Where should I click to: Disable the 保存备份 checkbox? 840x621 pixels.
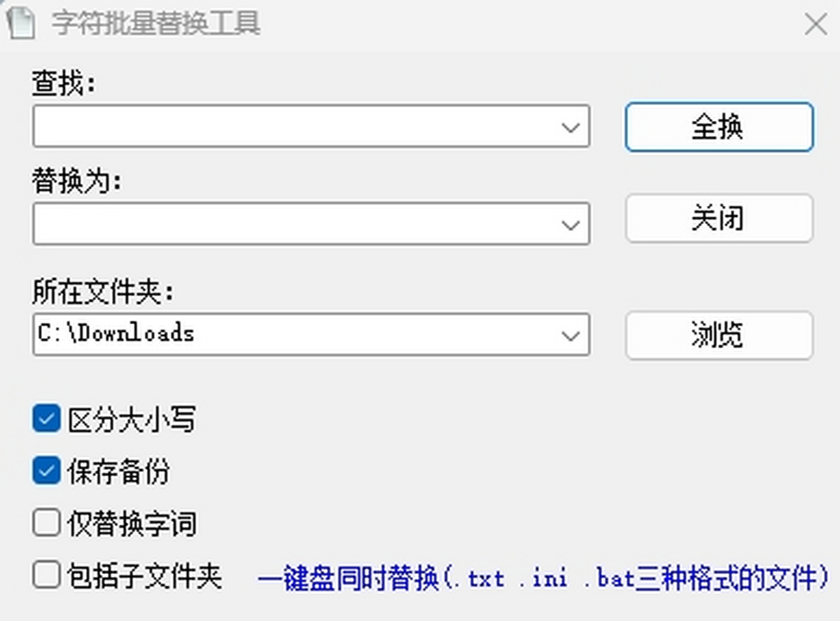pyautogui.click(x=46, y=471)
